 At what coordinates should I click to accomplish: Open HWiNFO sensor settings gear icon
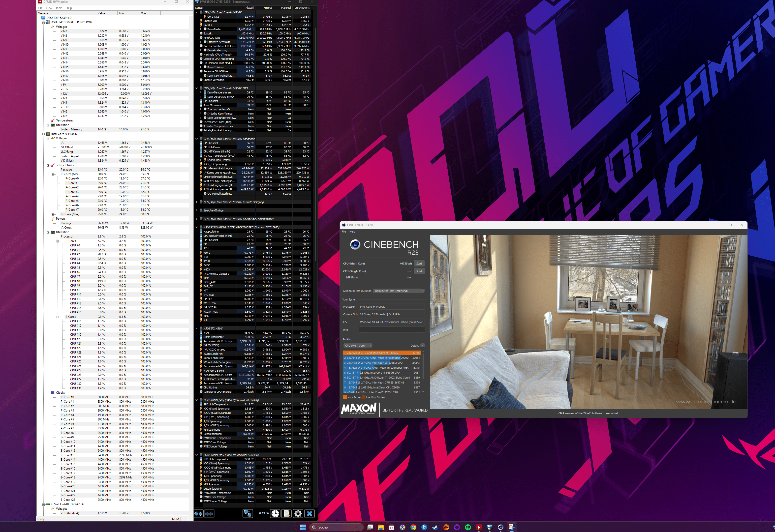click(298, 514)
